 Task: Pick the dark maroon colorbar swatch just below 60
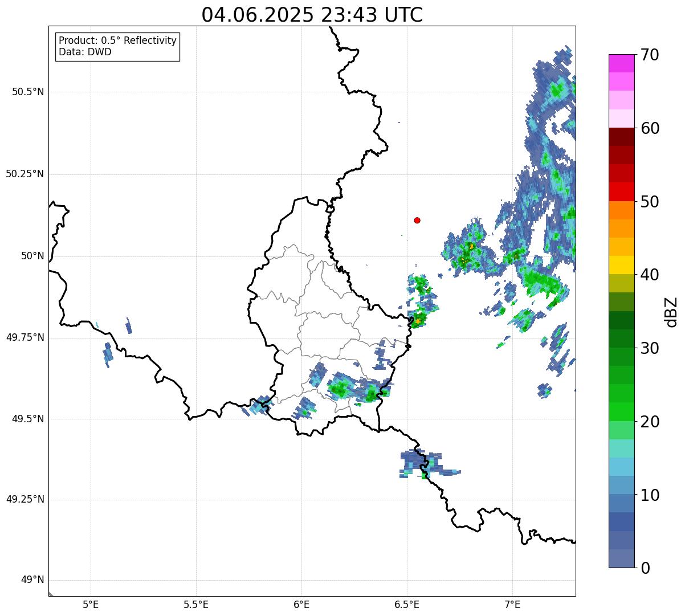click(x=622, y=137)
